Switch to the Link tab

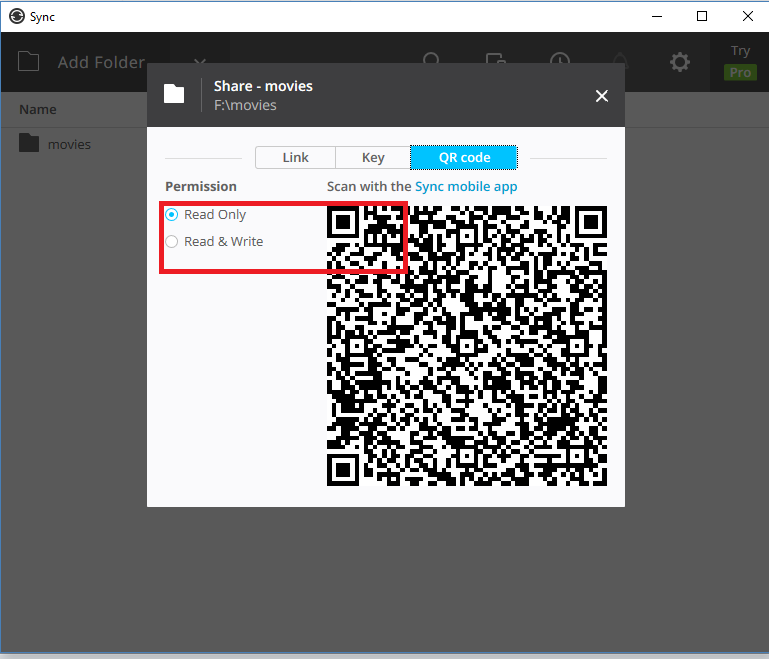click(x=295, y=157)
